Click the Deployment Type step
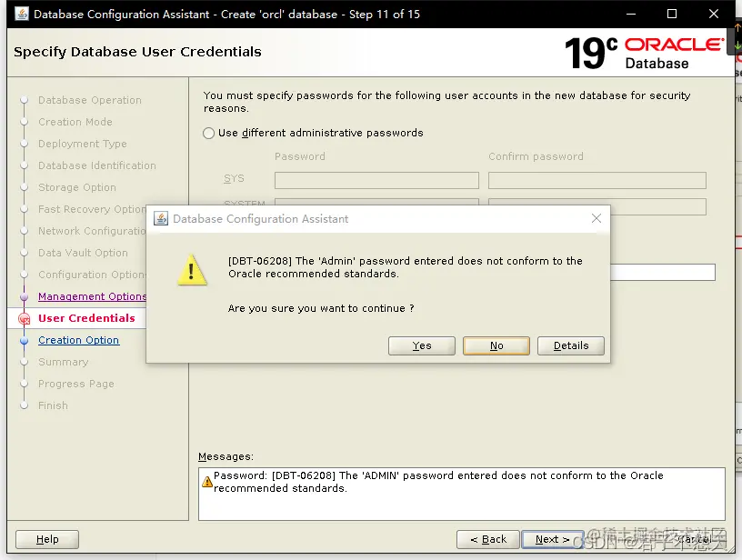This screenshot has height=560, width=742. tap(83, 144)
